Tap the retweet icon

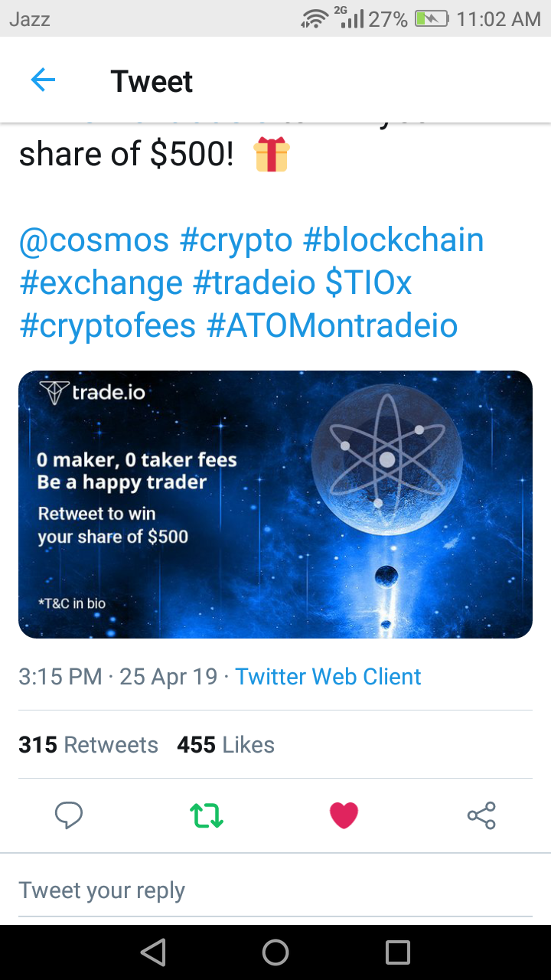point(206,816)
